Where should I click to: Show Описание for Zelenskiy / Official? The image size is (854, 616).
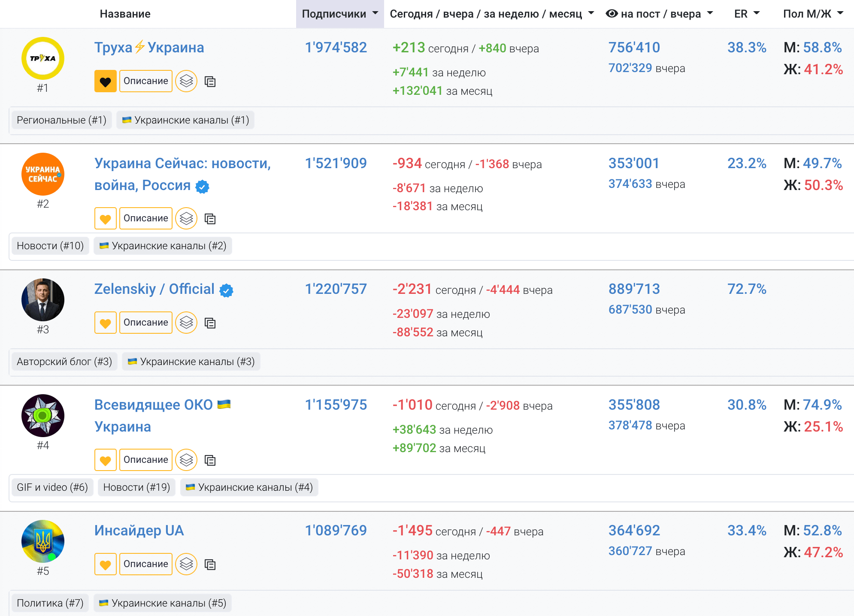(x=146, y=323)
